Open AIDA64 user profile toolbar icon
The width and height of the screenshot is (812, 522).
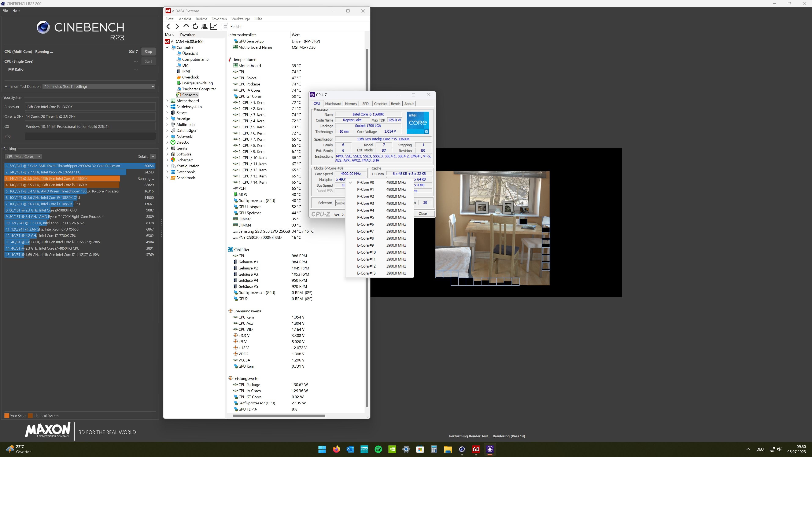204,26
